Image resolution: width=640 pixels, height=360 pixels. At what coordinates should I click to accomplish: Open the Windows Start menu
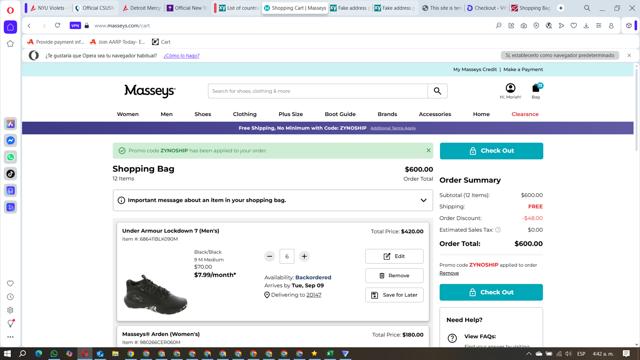point(7,353)
